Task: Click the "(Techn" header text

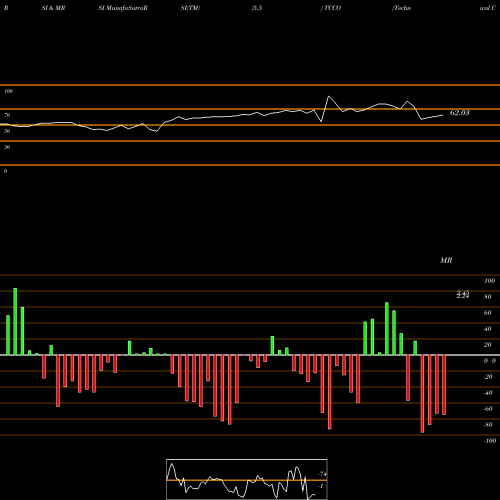Action: point(402,8)
